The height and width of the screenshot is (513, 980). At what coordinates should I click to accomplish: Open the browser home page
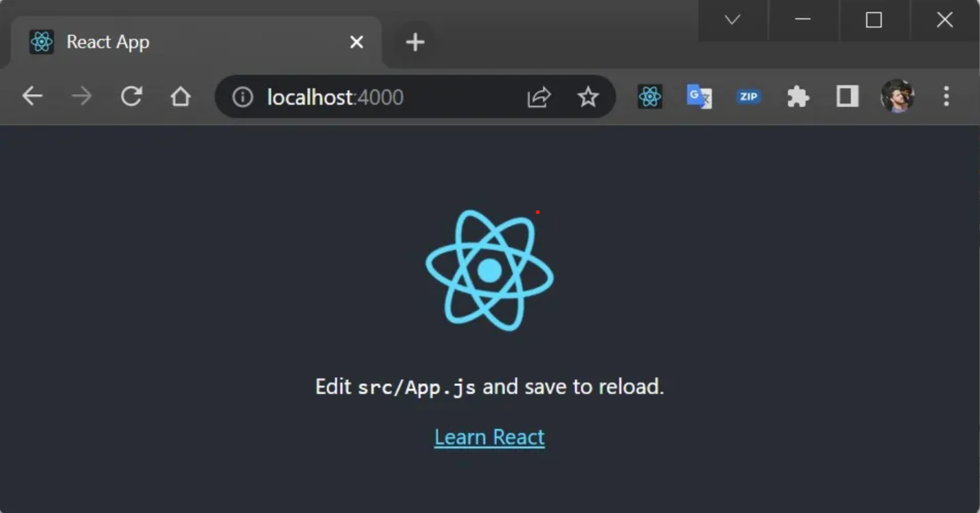click(181, 97)
